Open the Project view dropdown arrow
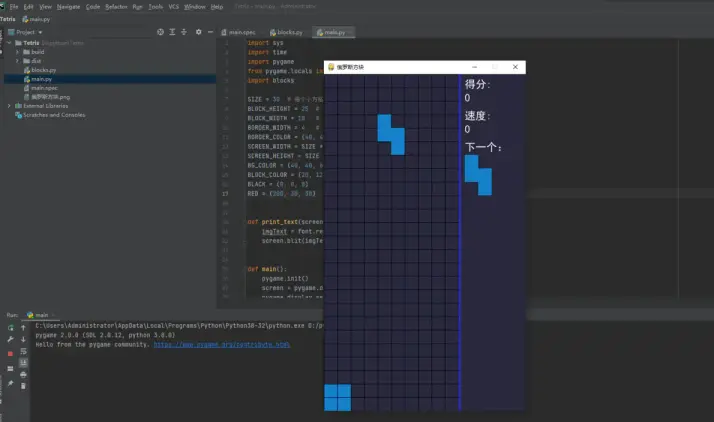714x422 pixels. click(40, 32)
